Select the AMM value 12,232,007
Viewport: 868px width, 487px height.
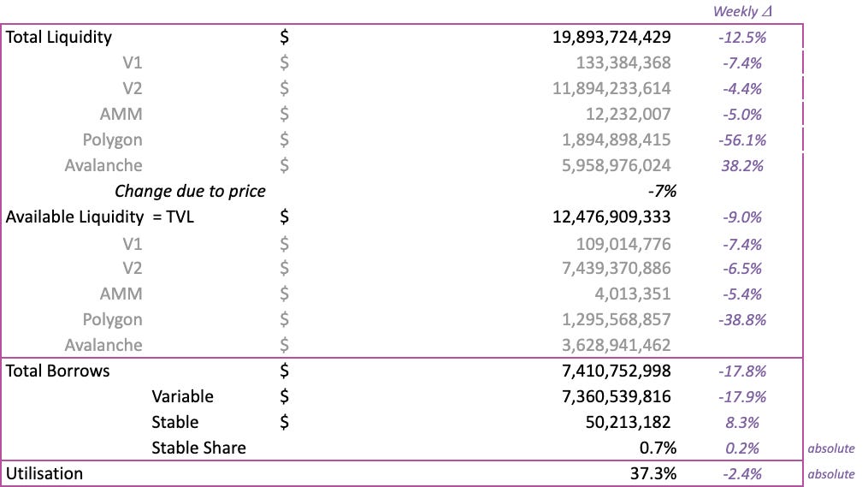point(629,114)
